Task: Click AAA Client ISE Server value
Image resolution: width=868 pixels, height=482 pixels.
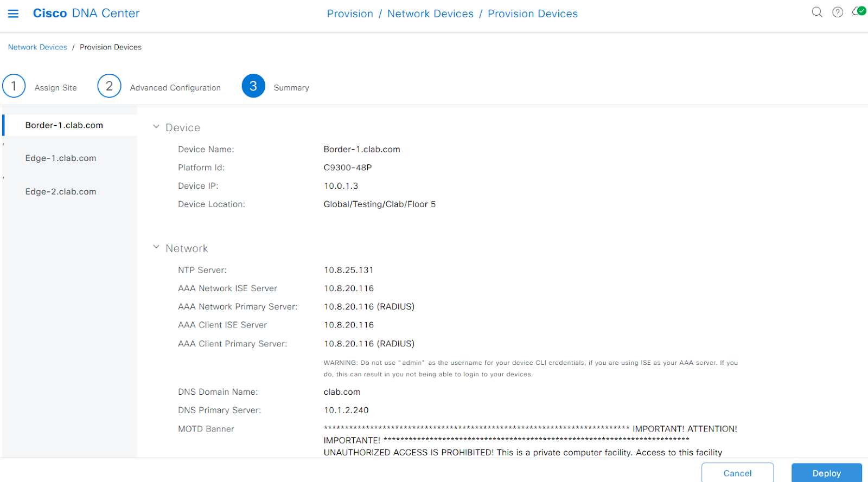Action: pyautogui.click(x=349, y=325)
